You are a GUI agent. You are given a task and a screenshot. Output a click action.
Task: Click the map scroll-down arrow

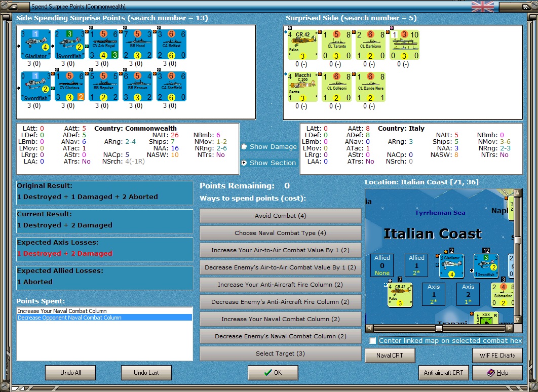[x=518, y=320]
